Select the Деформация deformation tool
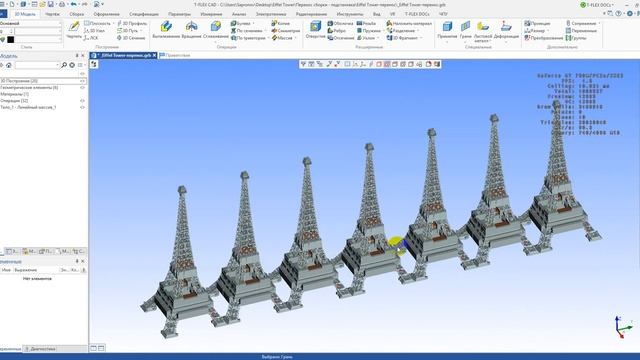Viewport: 640px width, 360px height. (x=506, y=30)
